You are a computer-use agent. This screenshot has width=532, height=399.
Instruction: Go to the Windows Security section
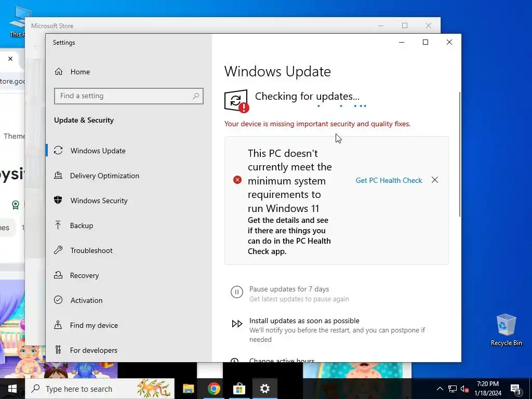click(129, 201)
